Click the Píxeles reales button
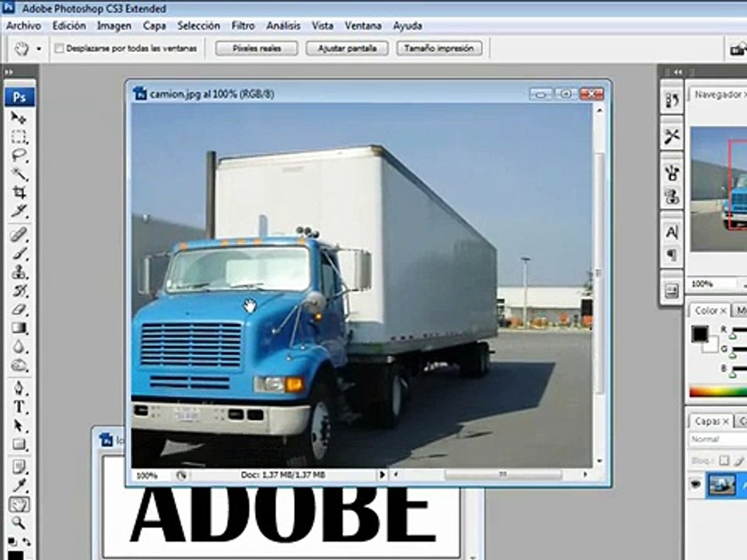Screen dimensions: 747x560 (x=257, y=48)
